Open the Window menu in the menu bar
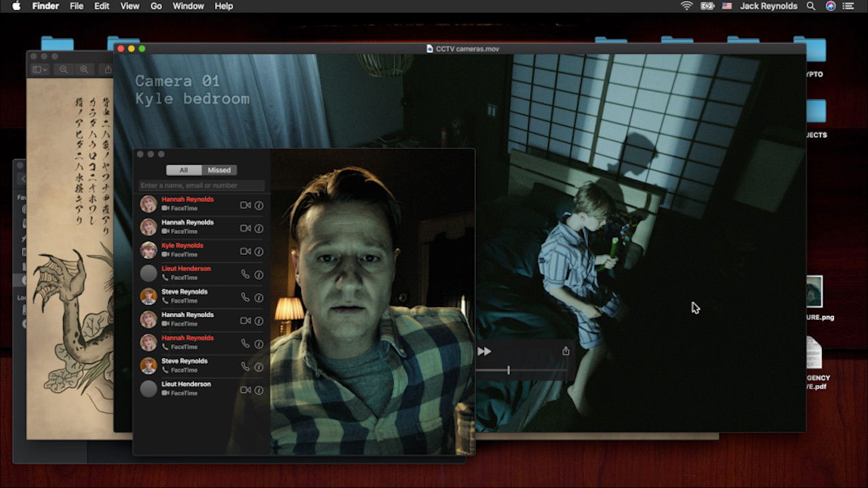 pyautogui.click(x=188, y=6)
